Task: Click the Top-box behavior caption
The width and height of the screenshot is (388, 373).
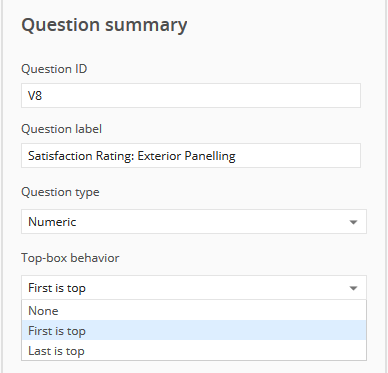Action: click(x=70, y=258)
